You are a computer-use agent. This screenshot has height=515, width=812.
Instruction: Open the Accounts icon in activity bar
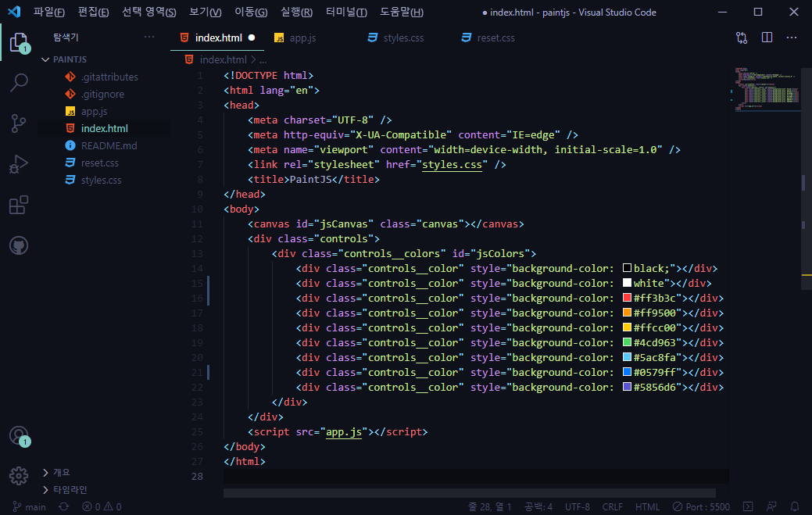tap(20, 436)
